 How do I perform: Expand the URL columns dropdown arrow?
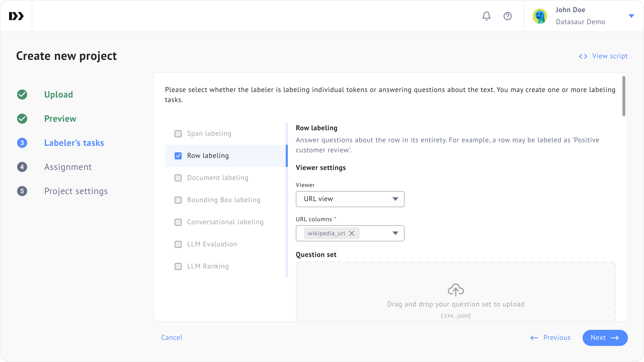(x=395, y=233)
